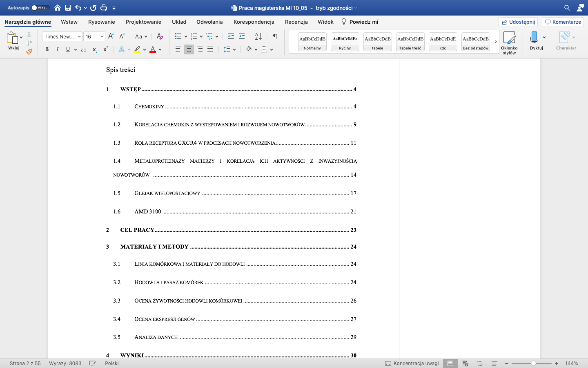Open the Wklej paste options arrow
Image resolution: width=588 pixels, height=368 pixels.
[x=21, y=37]
